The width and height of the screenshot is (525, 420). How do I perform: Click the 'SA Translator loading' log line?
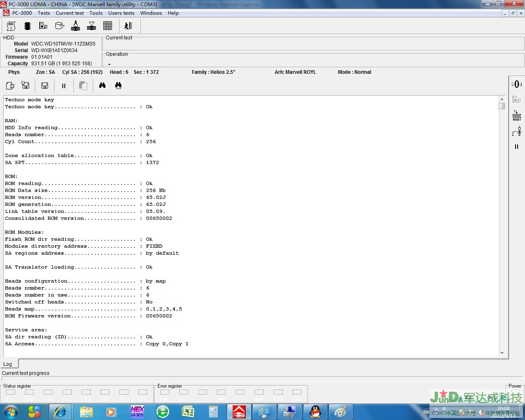pyautogui.click(x=79, y=267)
